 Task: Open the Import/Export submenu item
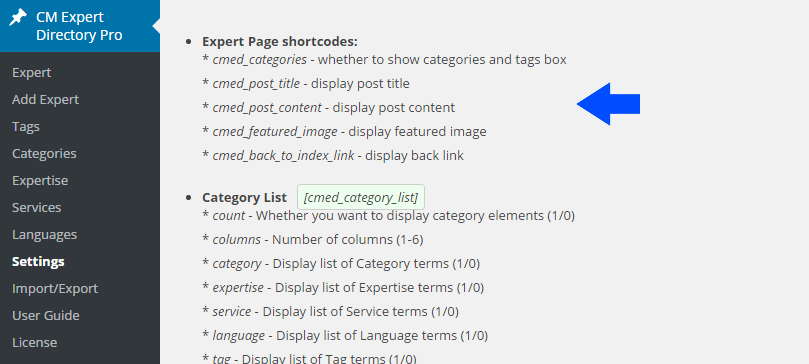(55, 288)
